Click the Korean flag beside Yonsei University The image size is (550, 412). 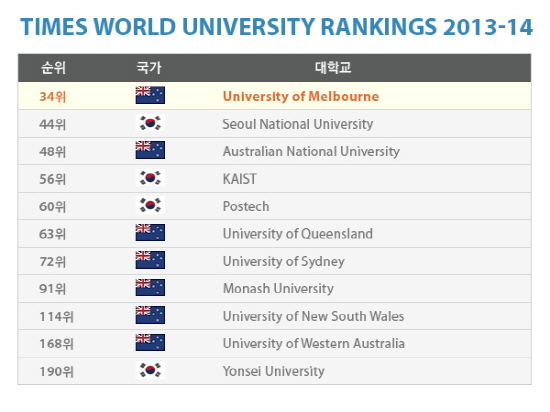[x=150, y=370]
